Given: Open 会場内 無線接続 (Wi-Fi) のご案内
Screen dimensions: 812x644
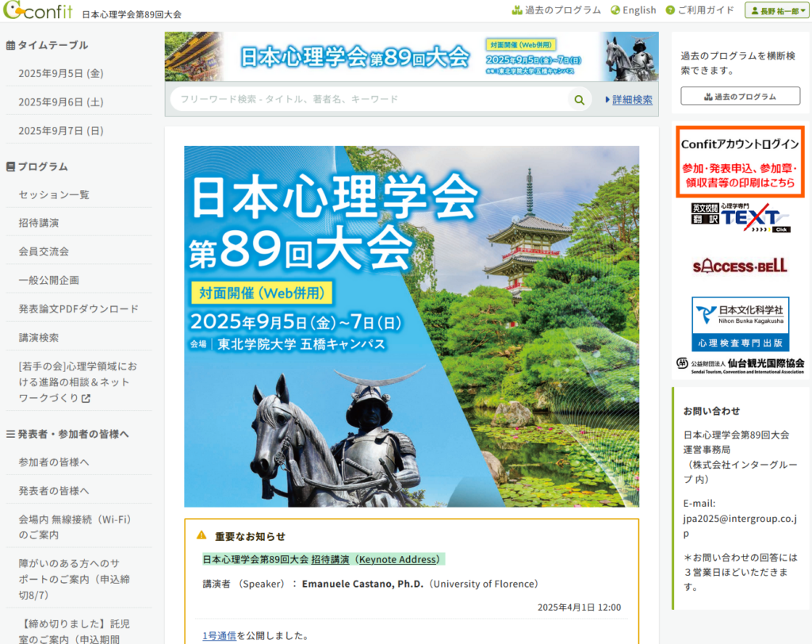Looking at the screenshot, I should tap(75, 527).
